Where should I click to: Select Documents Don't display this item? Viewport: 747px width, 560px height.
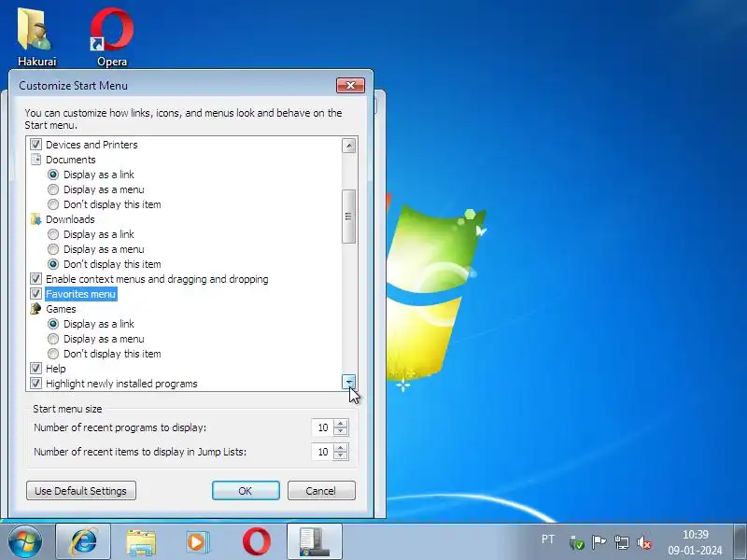[53, 204]
